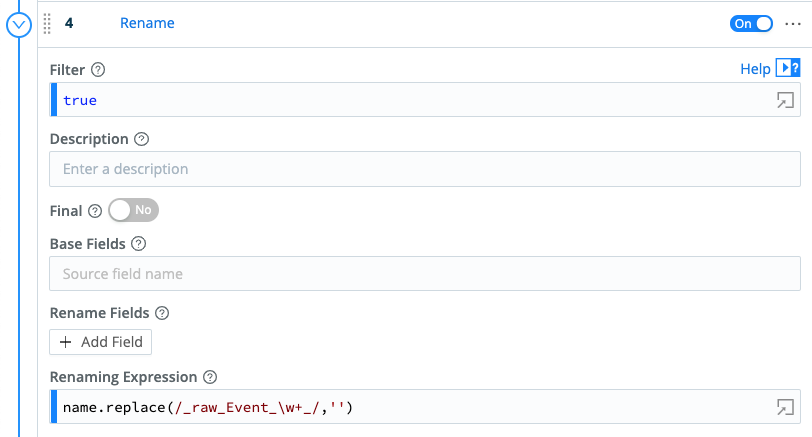
Task: Click the Description help question icon
Action: [x=141, y=139]
